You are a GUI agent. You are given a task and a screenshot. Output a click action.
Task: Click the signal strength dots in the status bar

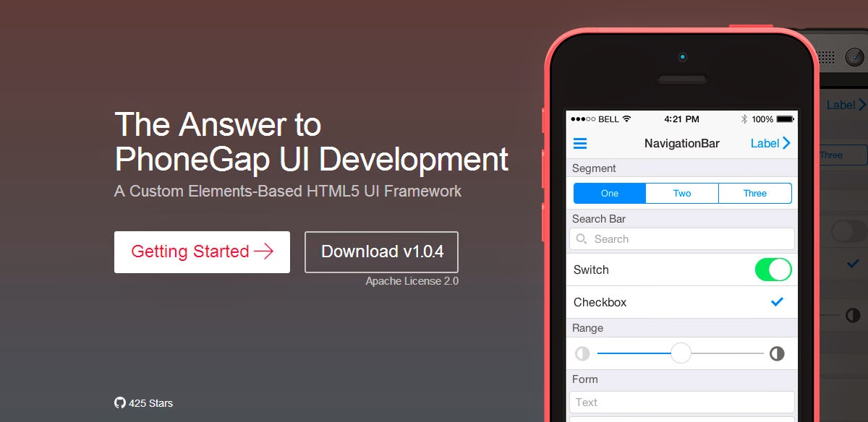(583, 119)
